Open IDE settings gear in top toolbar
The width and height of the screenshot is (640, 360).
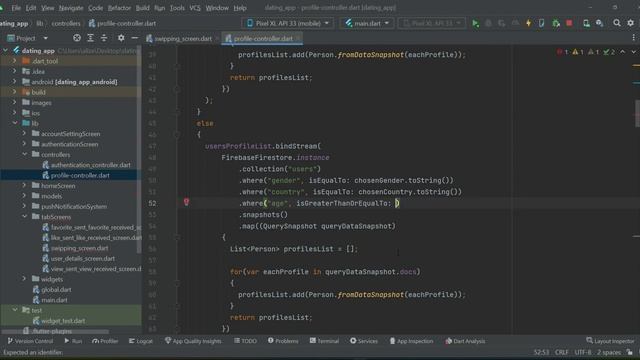coord(631,23)
